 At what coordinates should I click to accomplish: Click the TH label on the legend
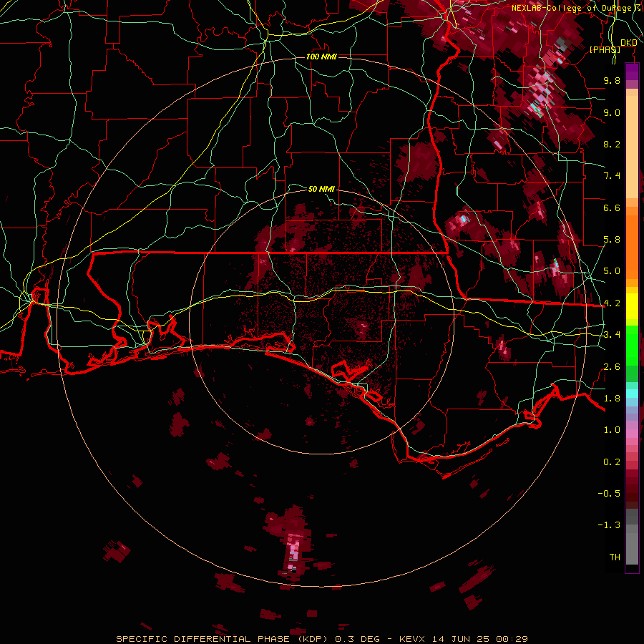615,557
